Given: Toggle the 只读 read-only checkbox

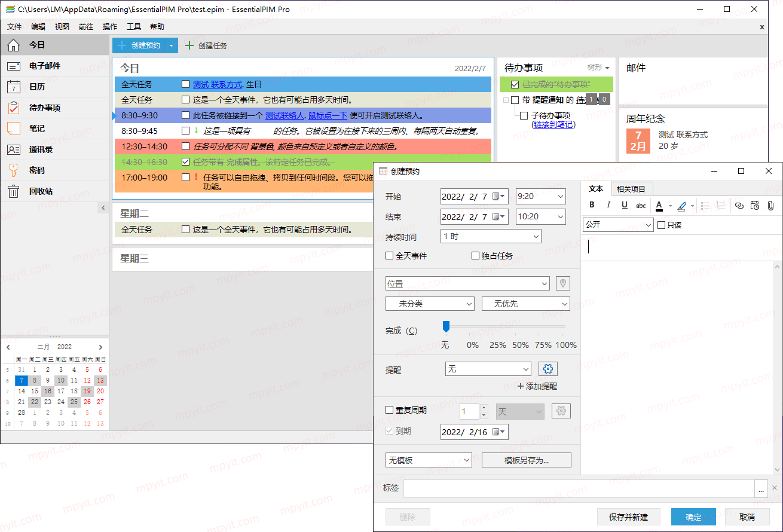Looking at the screenshot, I should (x=661, y=225).
